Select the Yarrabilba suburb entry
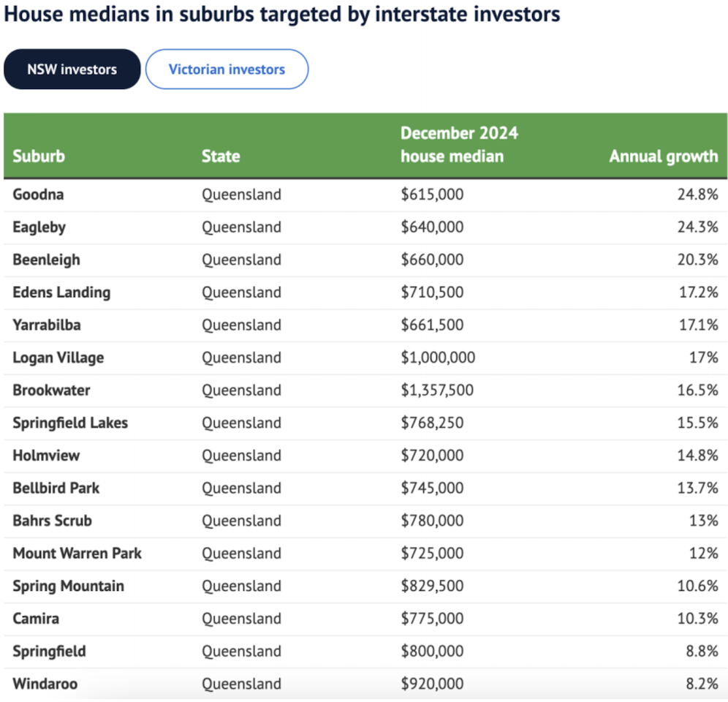Image resolution: width=728 pixels, height=702 pixels. pos(47,325)
